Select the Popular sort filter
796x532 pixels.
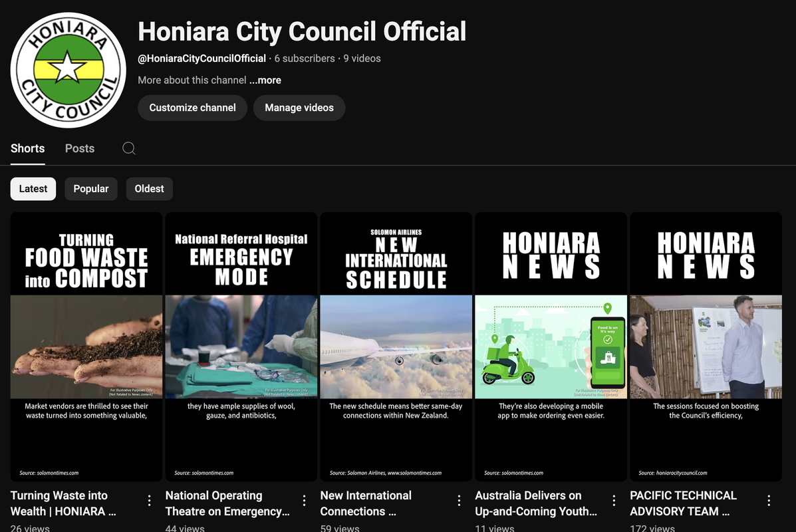[91, 189]
